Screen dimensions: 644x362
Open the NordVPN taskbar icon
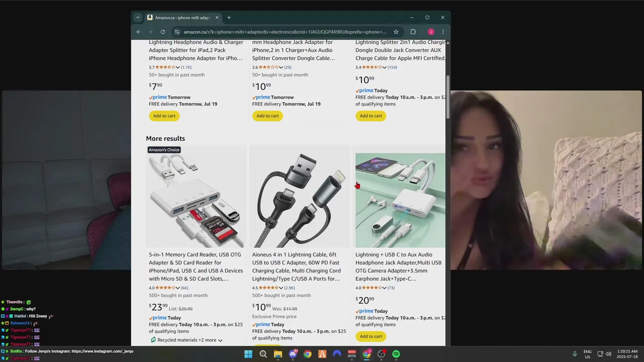pyautogui.click(x=337, y=354)
